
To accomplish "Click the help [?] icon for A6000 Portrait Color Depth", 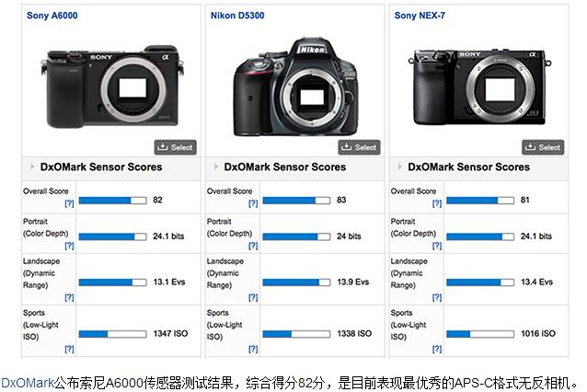I will click(x=69, y=246).
